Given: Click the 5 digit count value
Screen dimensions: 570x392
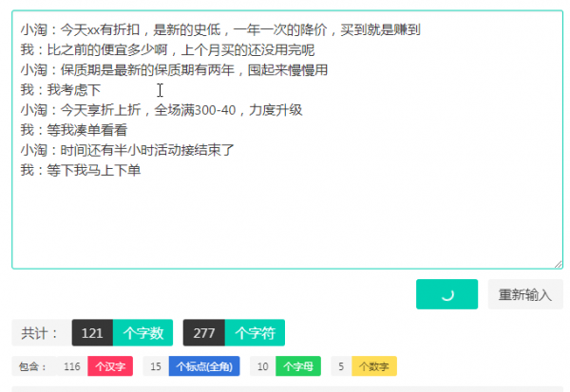Looking at the screenshot, I should click(341, 366).
